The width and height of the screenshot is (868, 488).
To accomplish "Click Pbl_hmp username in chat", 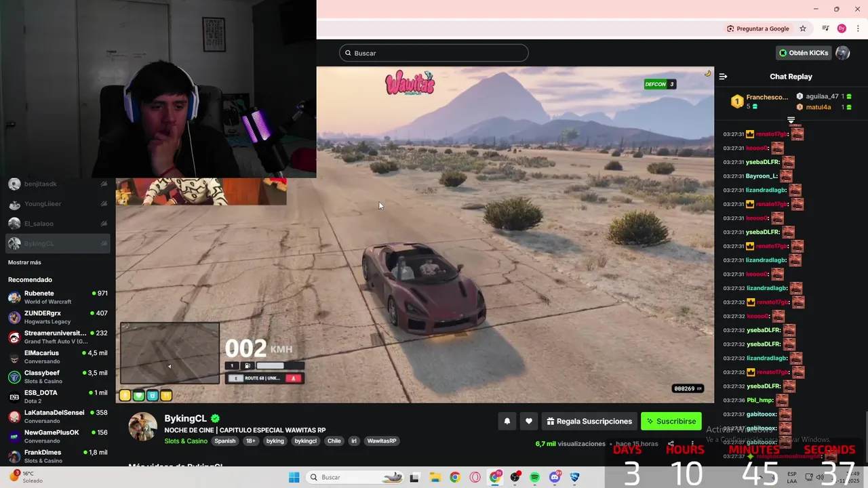I will (759, 400).
